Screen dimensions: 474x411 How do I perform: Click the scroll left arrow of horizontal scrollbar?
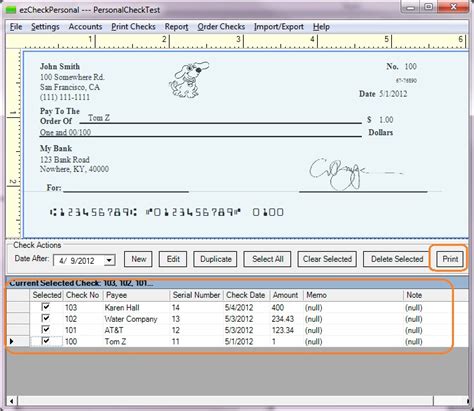click(x=11, y=401)
